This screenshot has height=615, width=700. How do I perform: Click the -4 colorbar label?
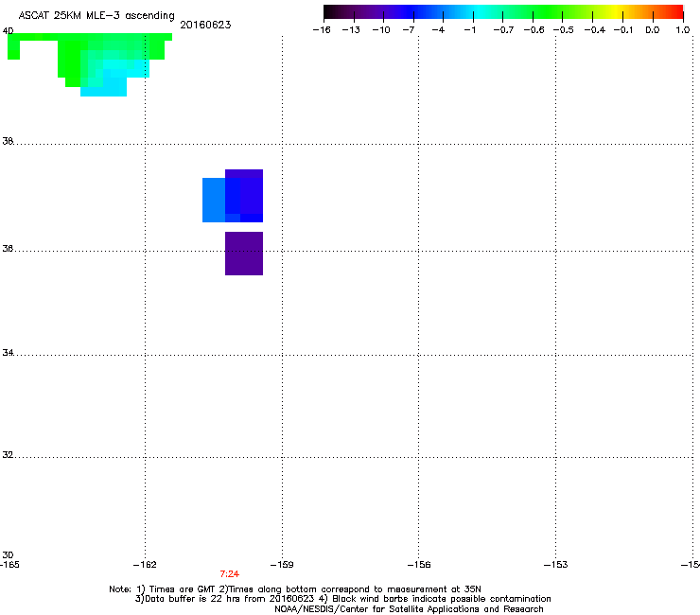[x=438, y=30]
